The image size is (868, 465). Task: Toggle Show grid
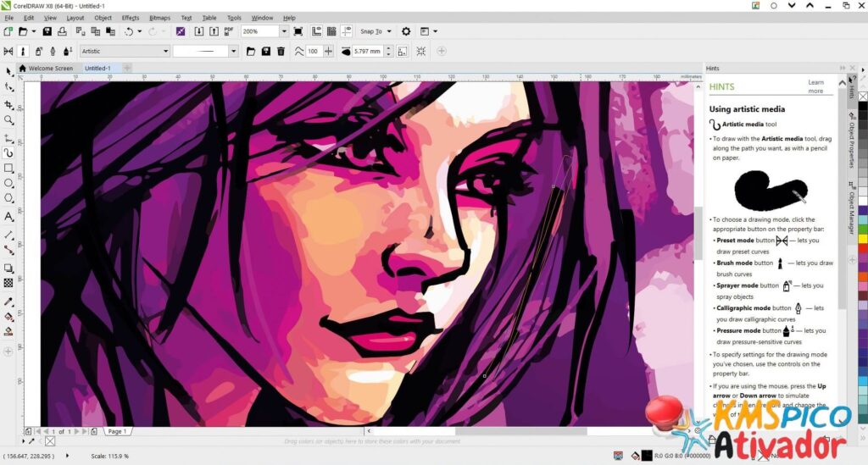pos(331,31)
